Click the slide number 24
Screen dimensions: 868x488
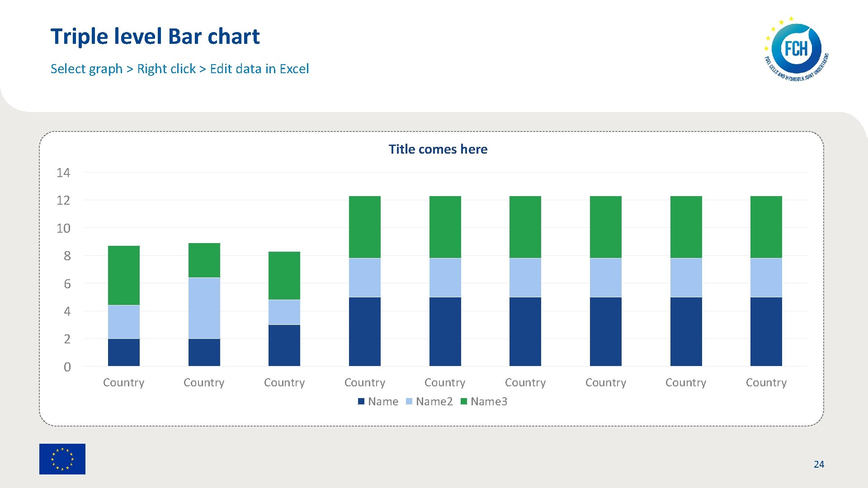(x=818, y=464)
